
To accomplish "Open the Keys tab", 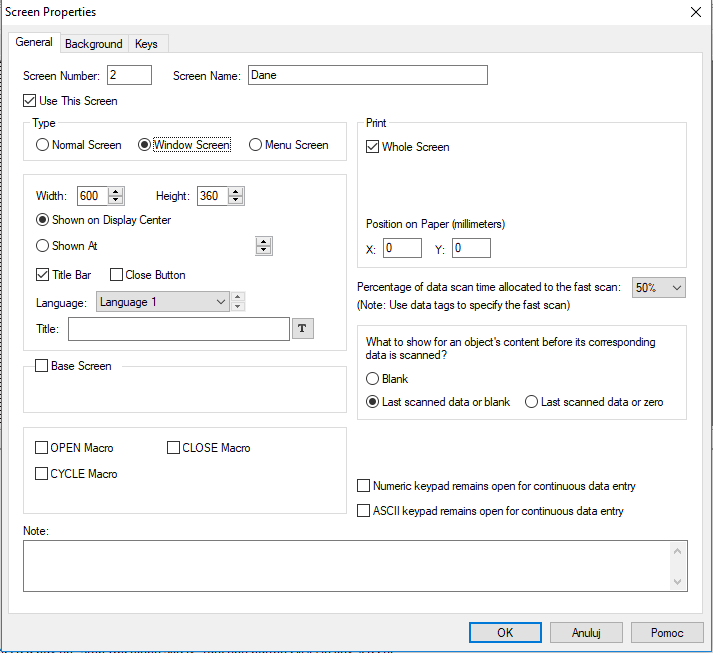I will click(x=146, y=44).
